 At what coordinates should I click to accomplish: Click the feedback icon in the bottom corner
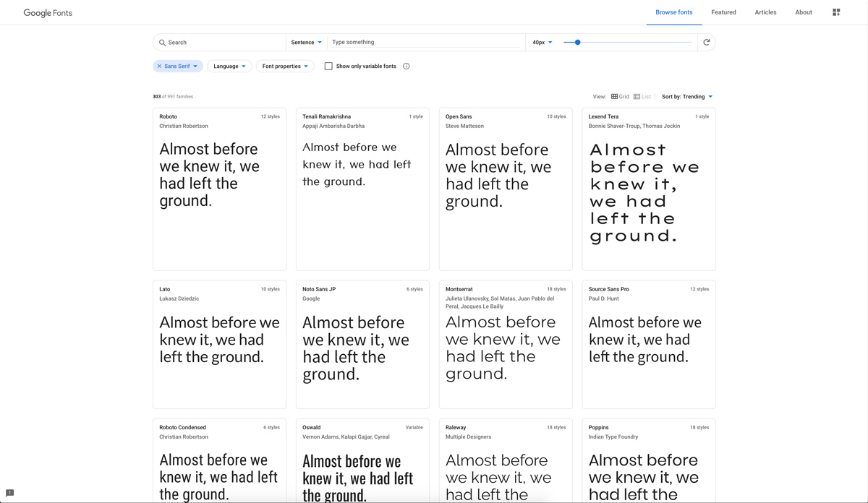tap(10, 493)
